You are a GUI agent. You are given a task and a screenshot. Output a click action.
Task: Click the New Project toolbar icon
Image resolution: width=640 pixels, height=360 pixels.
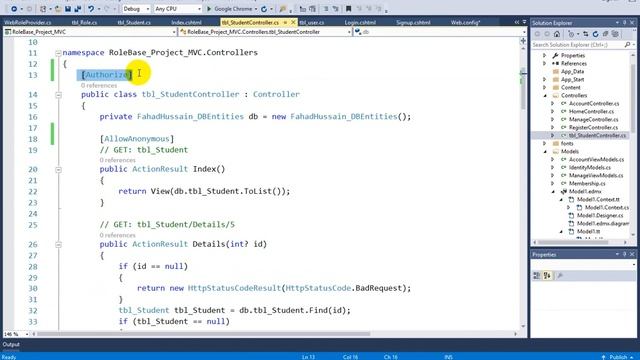tap(43, 9)
